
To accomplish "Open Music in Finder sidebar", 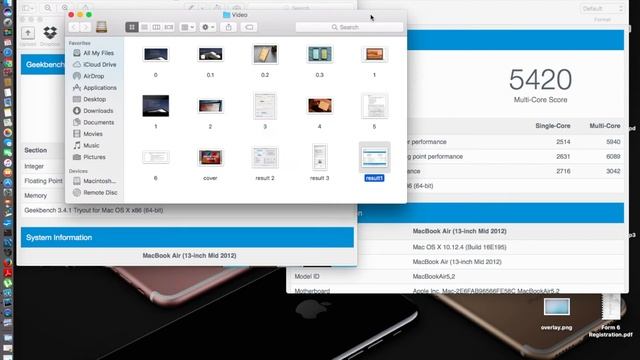I will point(87,145).
